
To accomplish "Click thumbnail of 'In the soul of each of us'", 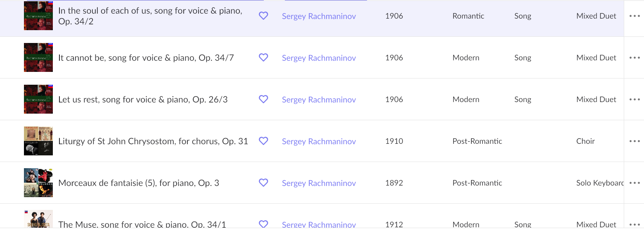I will tap(38, 16).
